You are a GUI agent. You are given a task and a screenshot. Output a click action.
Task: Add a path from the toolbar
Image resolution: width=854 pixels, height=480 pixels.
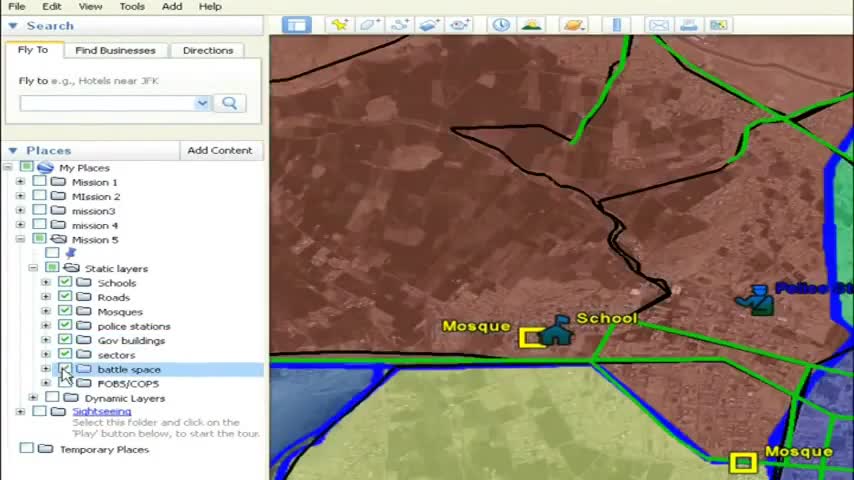(x=400, y=25)
